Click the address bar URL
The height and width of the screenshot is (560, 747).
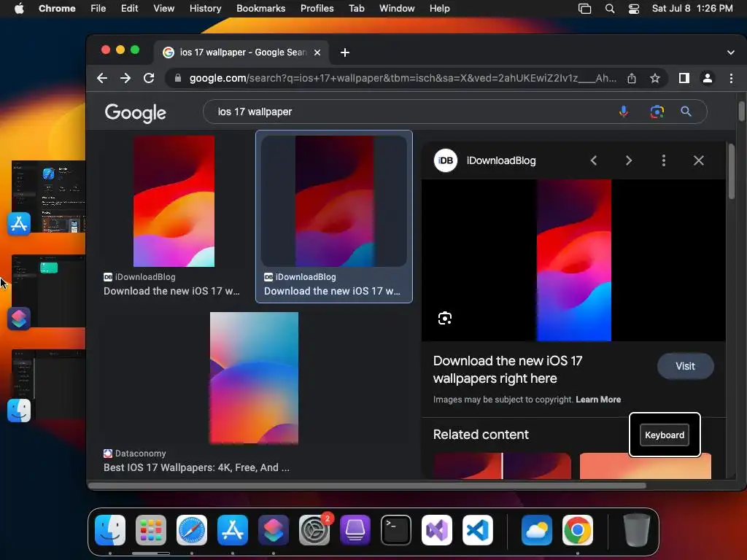coord(403,78)
